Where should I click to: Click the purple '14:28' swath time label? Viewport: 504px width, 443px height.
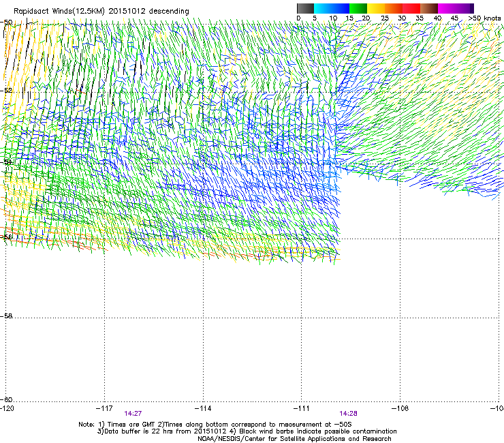tap(349, 414)
